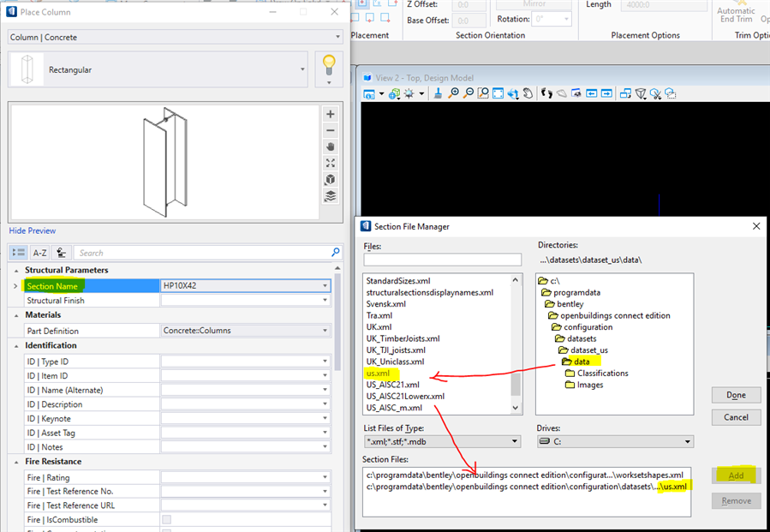Select the pan hand tool in preview
Screen dimensions: 770x532
(x=331, y=146)
